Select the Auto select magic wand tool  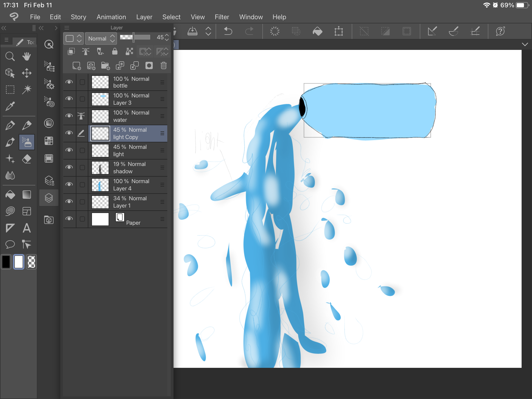26,89
